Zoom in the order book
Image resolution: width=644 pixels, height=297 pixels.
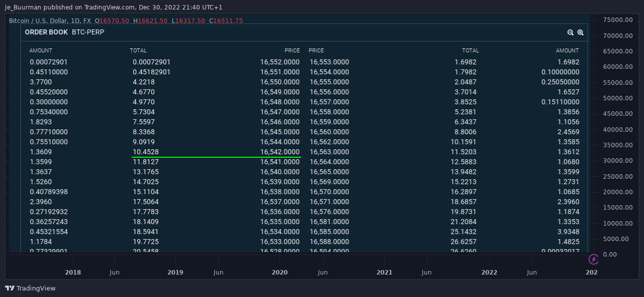[x=581, y=32]
